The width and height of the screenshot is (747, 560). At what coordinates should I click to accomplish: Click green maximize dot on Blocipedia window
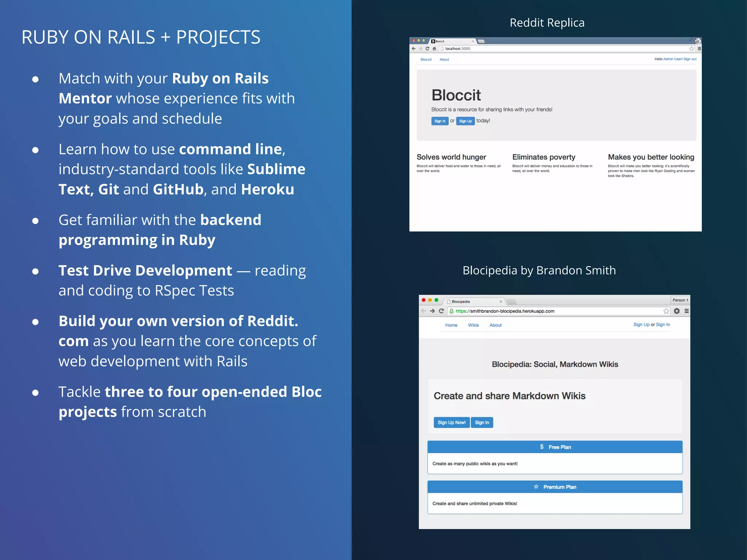click(x=436, y=300)
